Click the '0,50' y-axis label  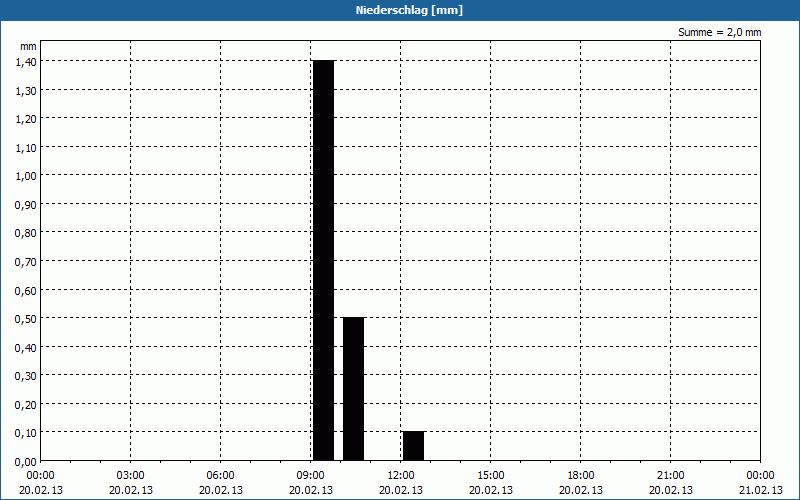(26, 319)
